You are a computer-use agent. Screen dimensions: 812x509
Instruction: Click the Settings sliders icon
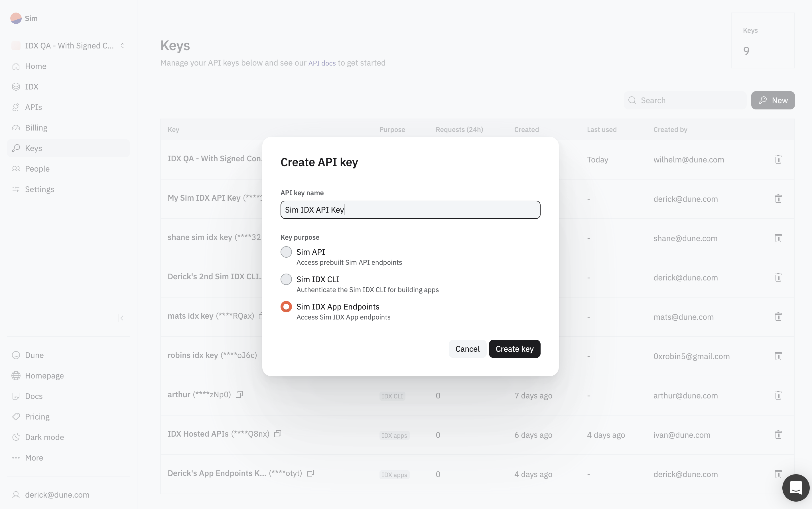tap(16, 189)
